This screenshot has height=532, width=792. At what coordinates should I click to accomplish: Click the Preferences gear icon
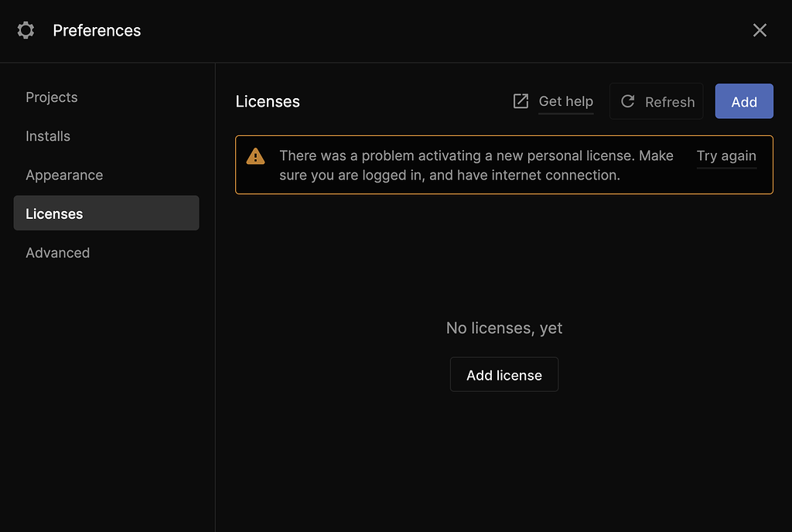[x=26, y=30]
